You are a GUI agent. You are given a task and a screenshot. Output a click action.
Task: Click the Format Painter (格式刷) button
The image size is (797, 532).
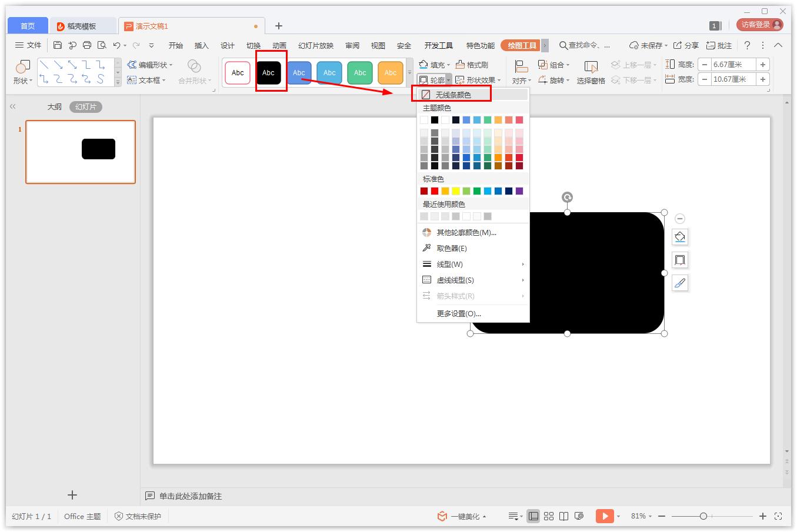point(472,65)
